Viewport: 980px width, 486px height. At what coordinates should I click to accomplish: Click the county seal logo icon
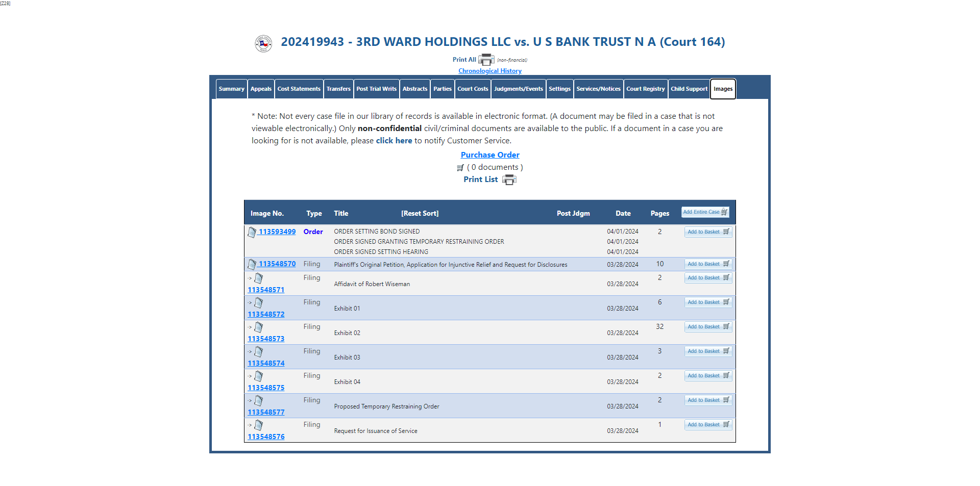pyautogui.click(x=263, y=43)
